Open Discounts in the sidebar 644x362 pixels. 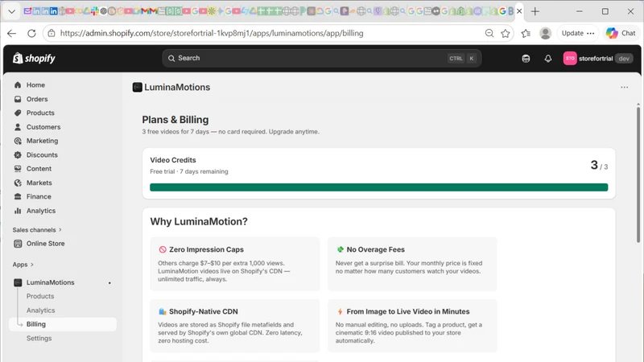click(x=42, y=154)
